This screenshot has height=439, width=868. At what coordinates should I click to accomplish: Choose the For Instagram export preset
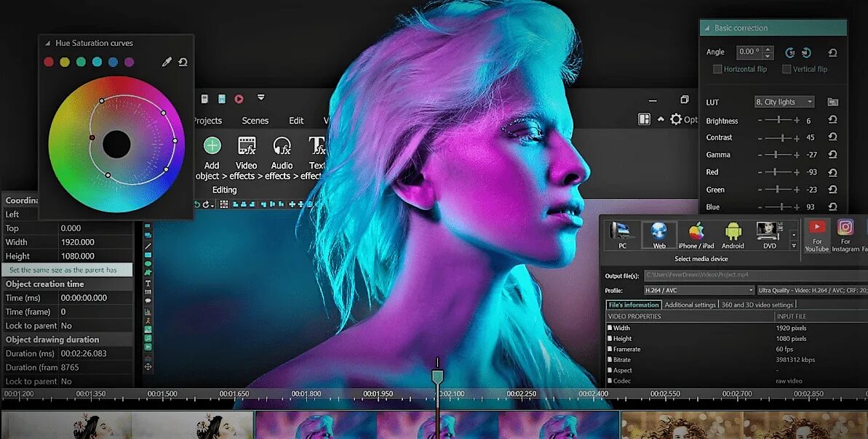point(845,236)
